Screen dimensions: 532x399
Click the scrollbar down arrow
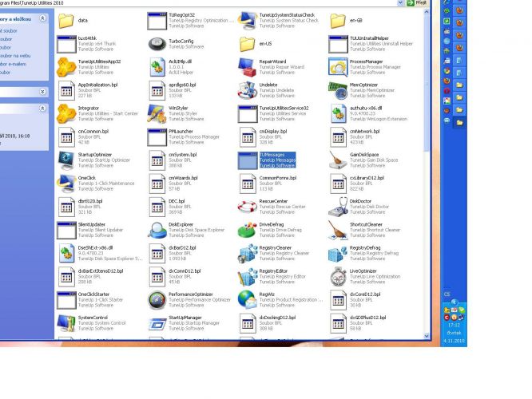(x=427, y=336)
